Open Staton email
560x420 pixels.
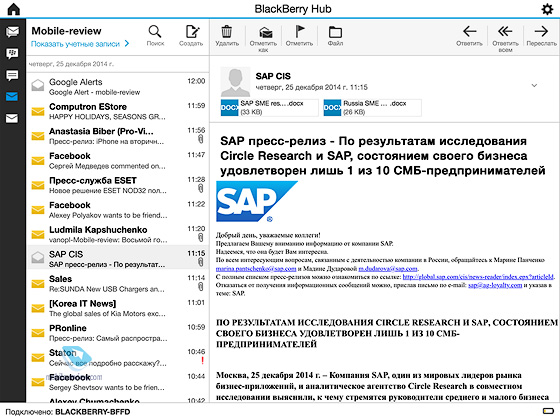coord(118,357)
